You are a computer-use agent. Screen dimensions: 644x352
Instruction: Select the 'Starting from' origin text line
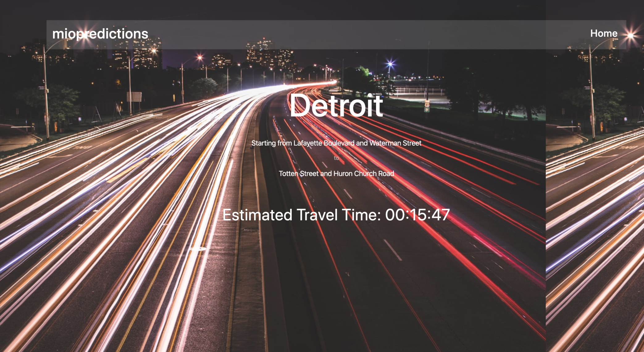(336, 143)
